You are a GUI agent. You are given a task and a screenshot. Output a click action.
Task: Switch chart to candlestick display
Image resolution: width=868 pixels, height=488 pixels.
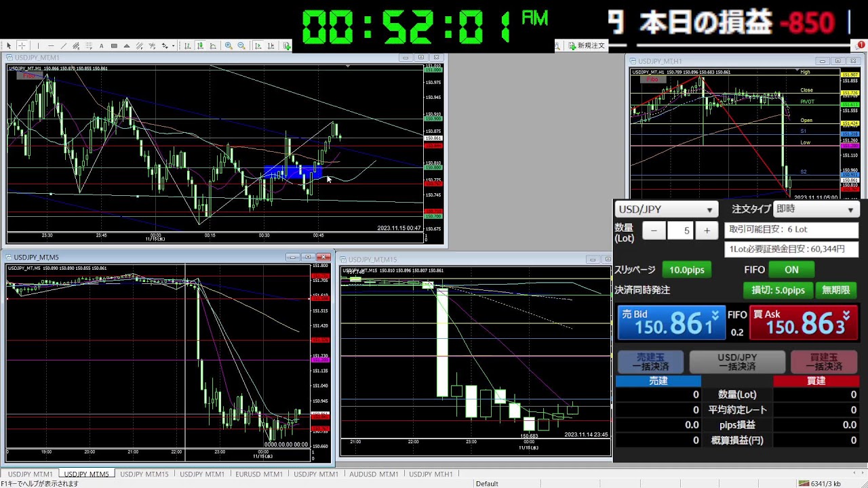coord(200,46)
